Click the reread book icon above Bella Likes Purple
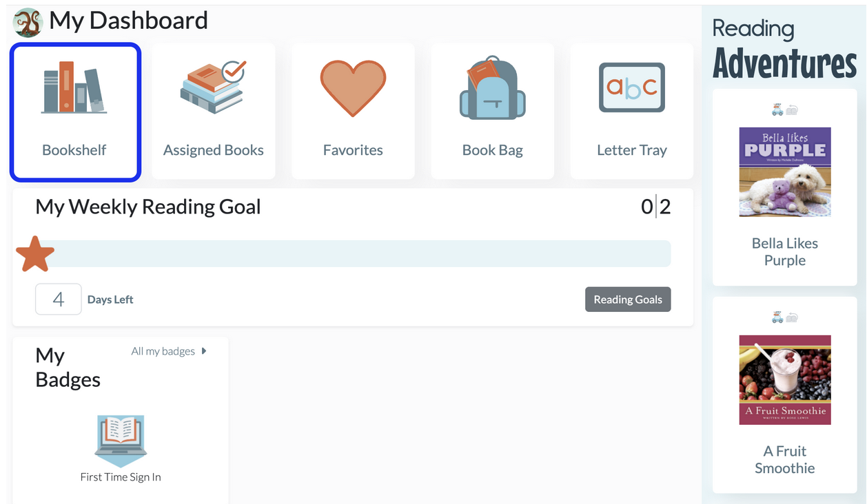Image resolution: width=867 pixels, height=504 pixels. pyautogui.click(x=792, y=109)
